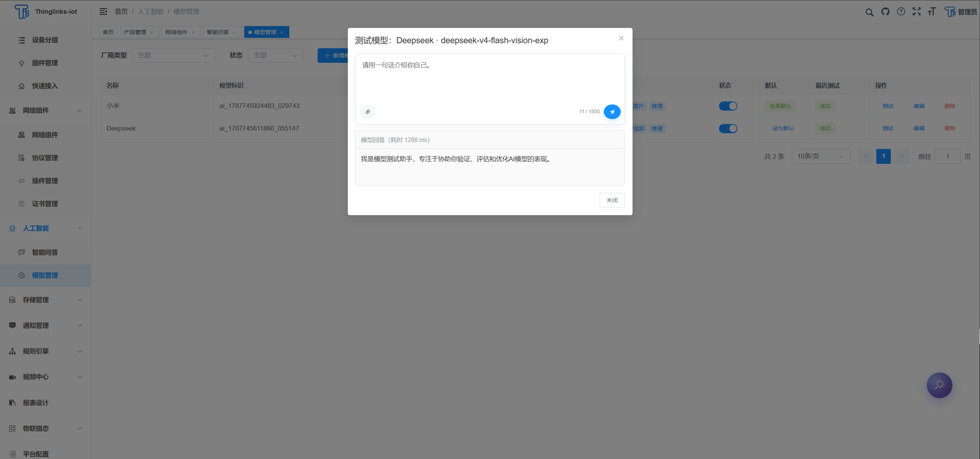Expand the 通知管理 sidebar group
This screenshot has width=980, height=459.
click(46, 325)
